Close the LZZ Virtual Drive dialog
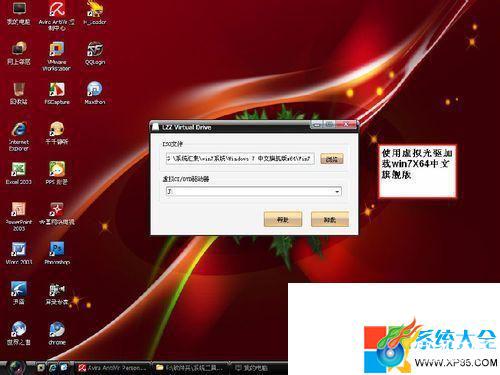500x375 pixels. [x=347, y=124]
